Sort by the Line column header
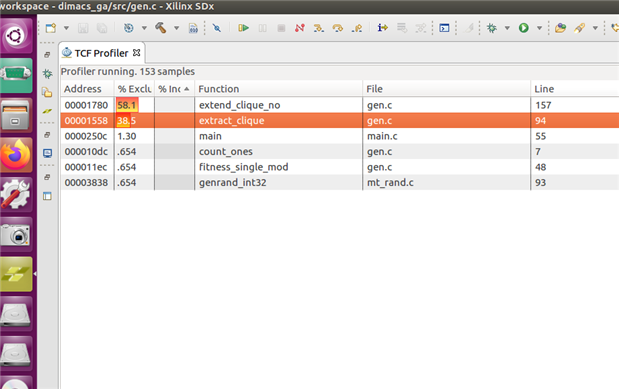The width and height of the screenshot is (619, 389). click(x=575, y=89)
